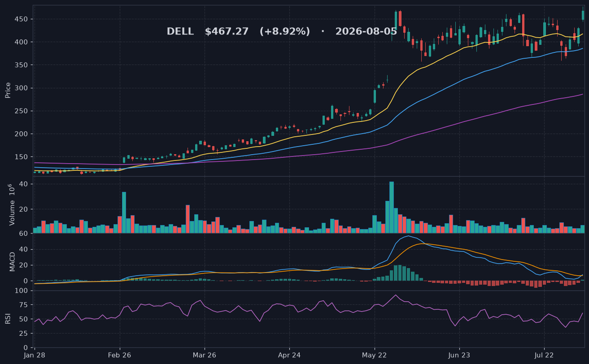The image size is (589, 364).
Task: Click the May 22 date tick
Action: coord(374,355)
